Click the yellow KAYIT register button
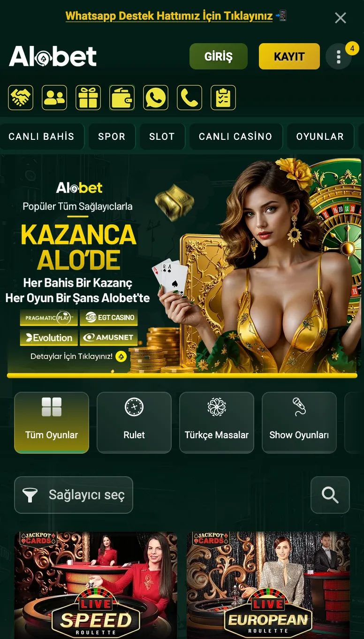Screen dimensions: 364x639 pos(289,57)
